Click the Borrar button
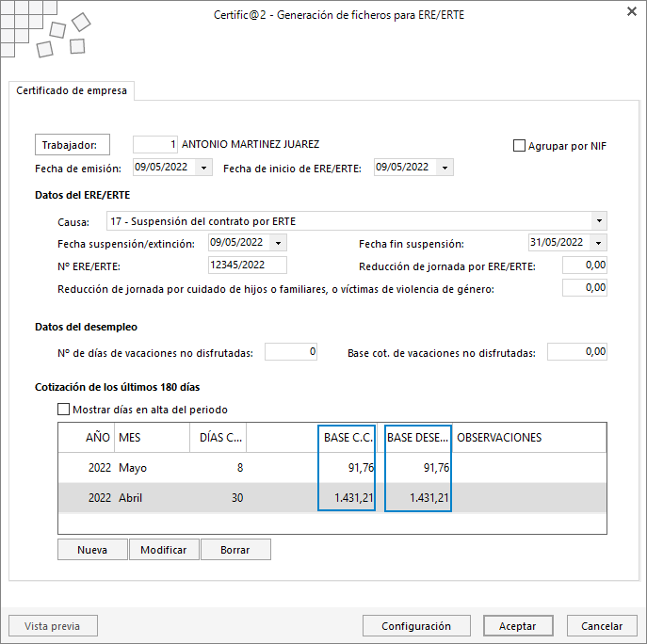The width and height of the screenshot is (647, 644). (235, 550)
